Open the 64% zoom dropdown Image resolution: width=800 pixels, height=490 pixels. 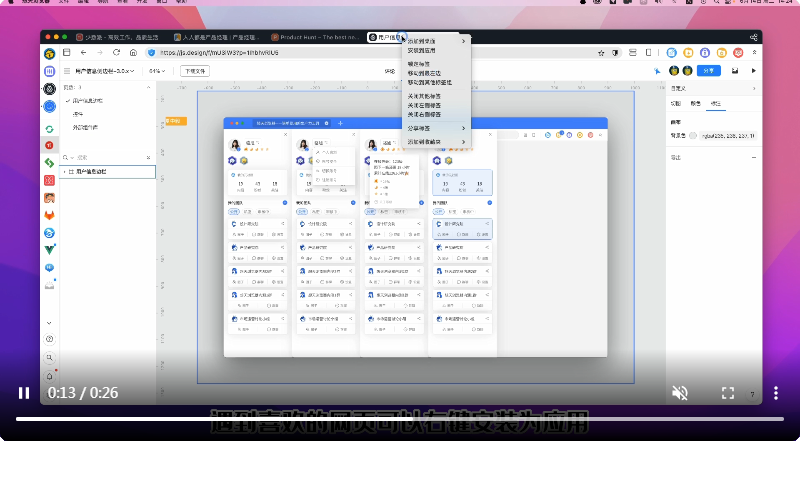point(157,71)
